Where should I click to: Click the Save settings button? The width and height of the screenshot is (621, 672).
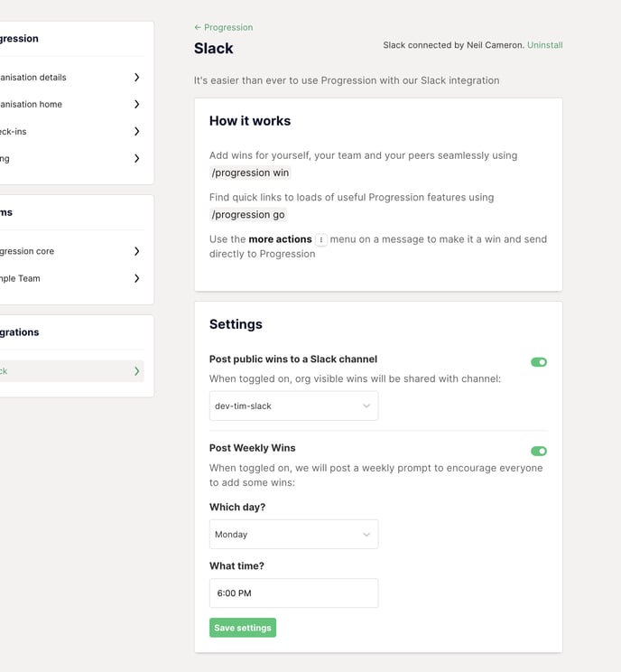(x=242, y=628)
